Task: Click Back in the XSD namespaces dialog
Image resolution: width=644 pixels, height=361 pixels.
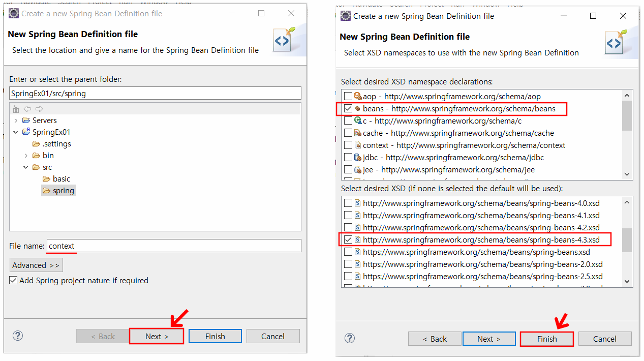Action: click(435, 339)
